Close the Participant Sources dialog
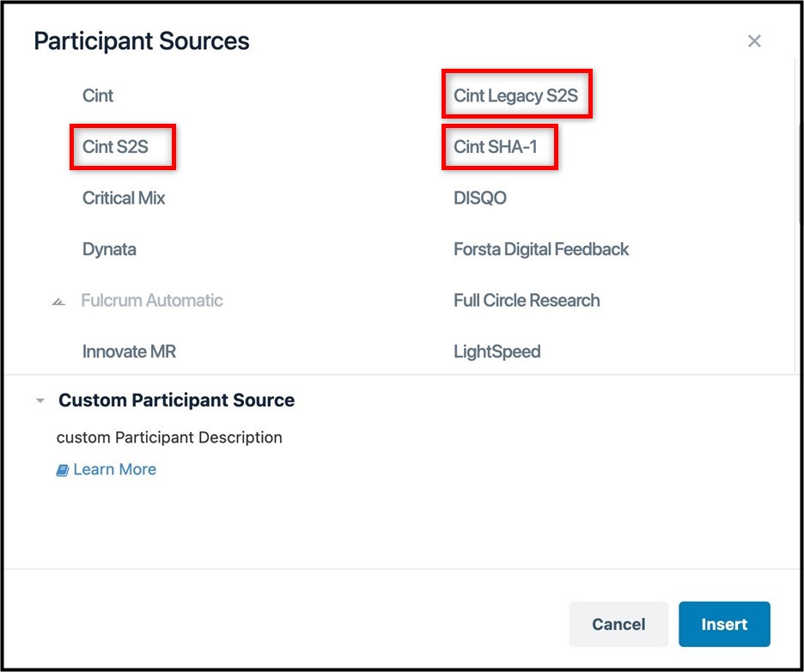This screenshot has height=672, width=804. click(x=753, y=40)
